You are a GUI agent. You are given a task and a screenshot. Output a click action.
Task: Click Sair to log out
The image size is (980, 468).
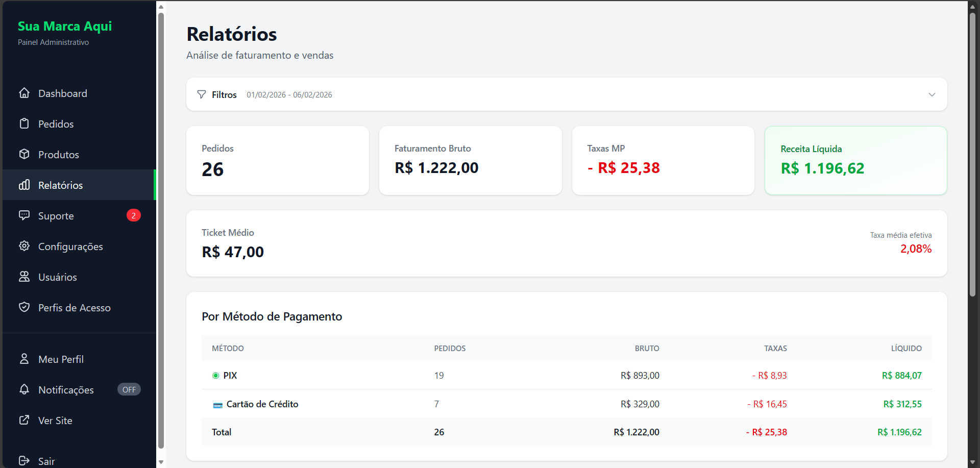pos(46,461)
